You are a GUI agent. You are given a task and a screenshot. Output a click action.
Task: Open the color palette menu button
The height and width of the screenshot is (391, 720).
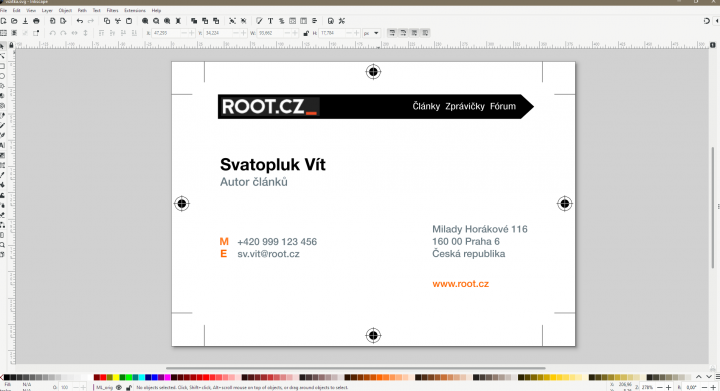click(717, 377)
